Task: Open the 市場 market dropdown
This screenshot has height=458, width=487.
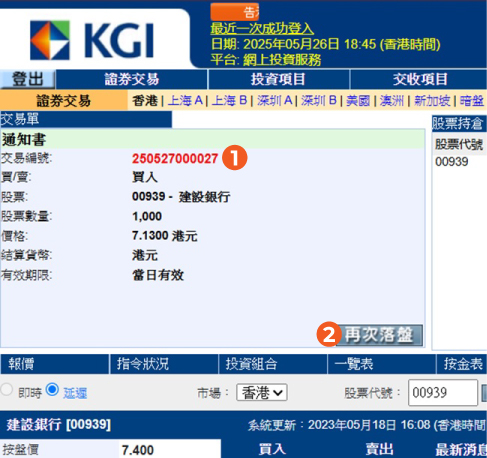Action: click(x=262, y=392)
